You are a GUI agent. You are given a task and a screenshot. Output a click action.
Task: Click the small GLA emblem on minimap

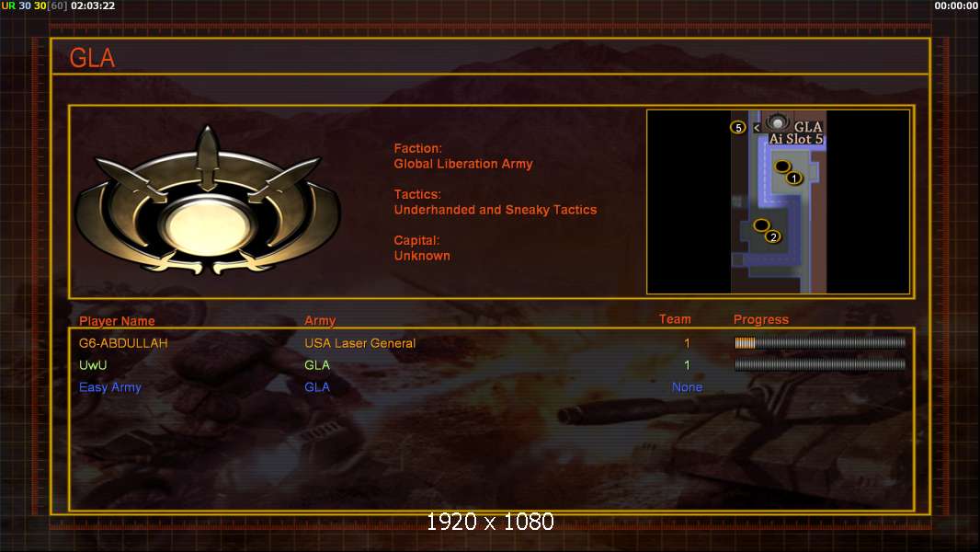[778, 121]
